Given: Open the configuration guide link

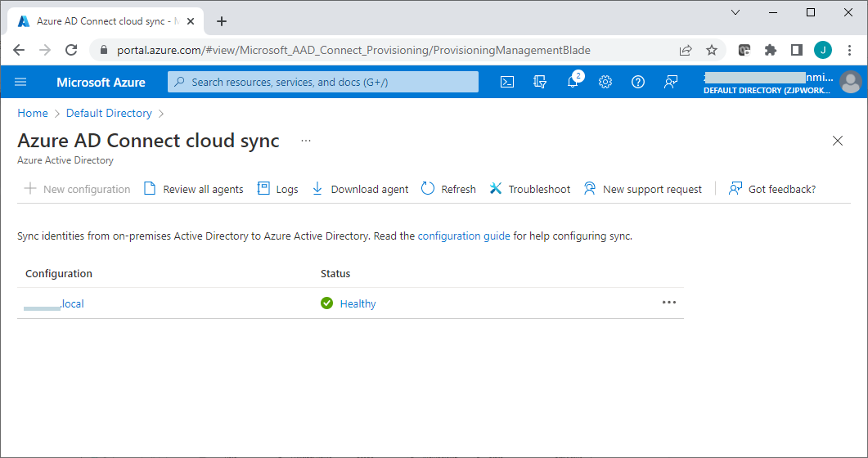Looking at the screenshot, I should coord(464,236).
